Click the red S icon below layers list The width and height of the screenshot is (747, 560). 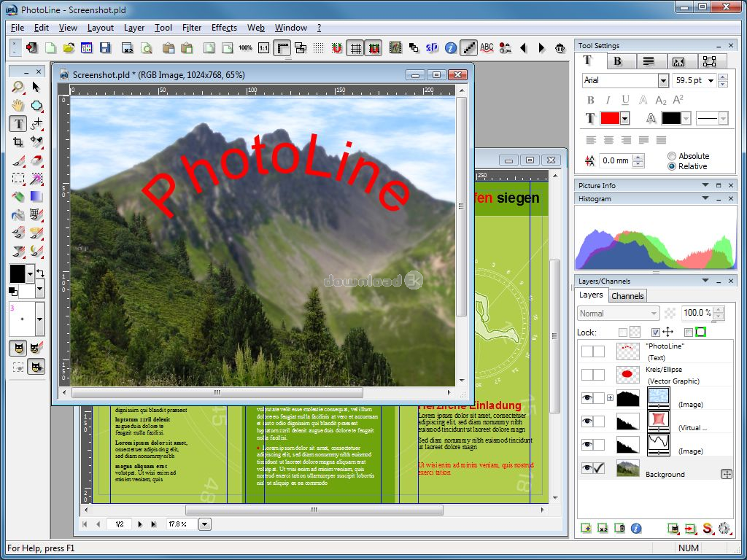point(708,528)
